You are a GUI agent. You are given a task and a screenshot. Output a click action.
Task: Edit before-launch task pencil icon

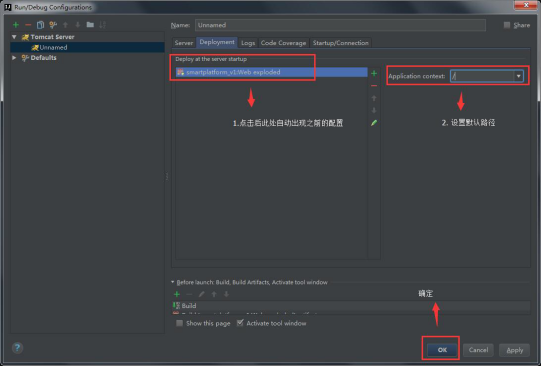[x=202, y=294]
